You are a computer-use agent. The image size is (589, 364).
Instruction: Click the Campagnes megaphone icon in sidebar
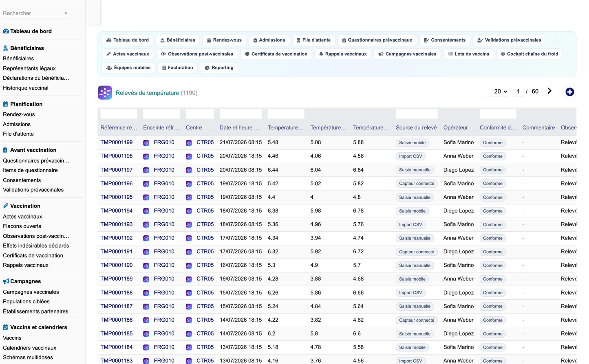point(6,281)
